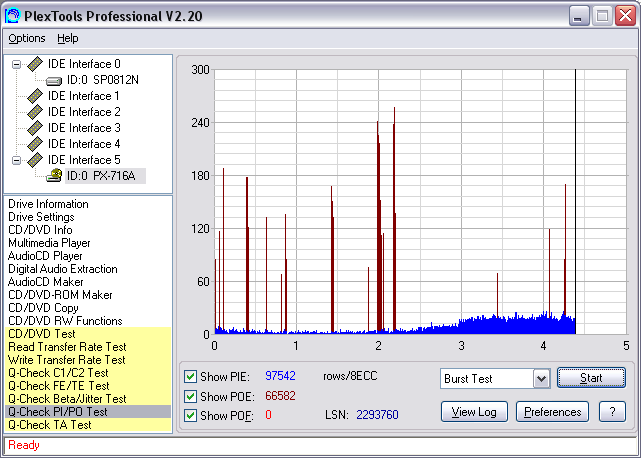Click the Ready status text
Viewport: 641px width, 458px height.
(x=24, y=445)
